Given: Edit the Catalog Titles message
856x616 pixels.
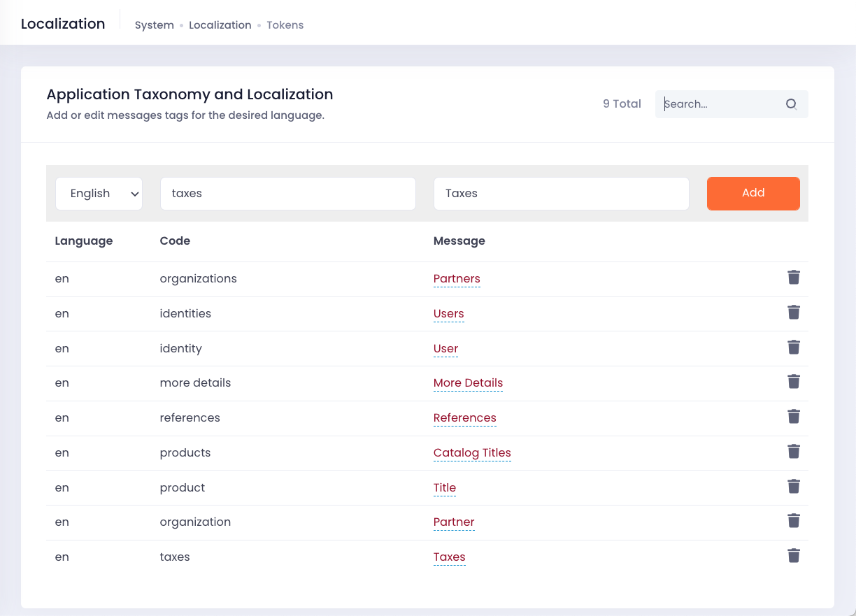Looking at the screenshot, I should 472,453.
